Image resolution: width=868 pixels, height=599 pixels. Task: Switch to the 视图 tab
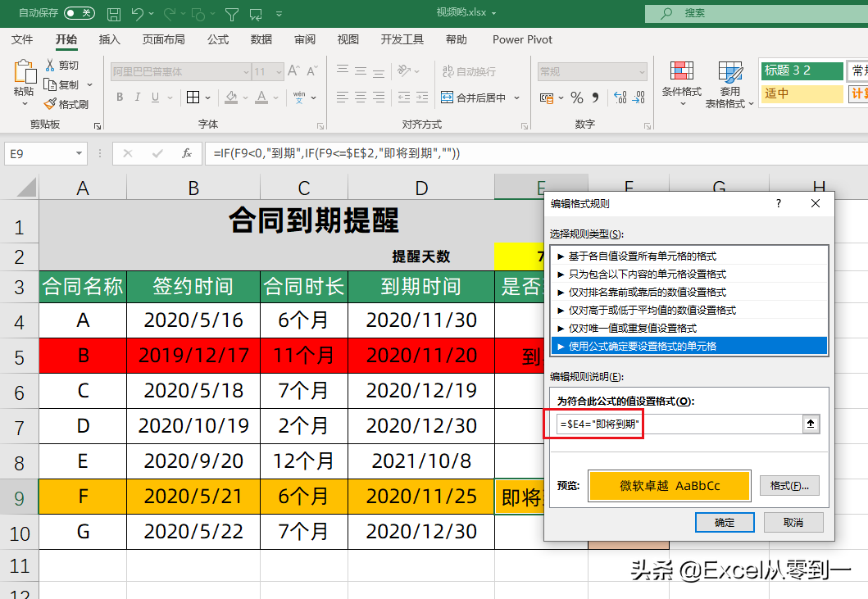[348, 39]
